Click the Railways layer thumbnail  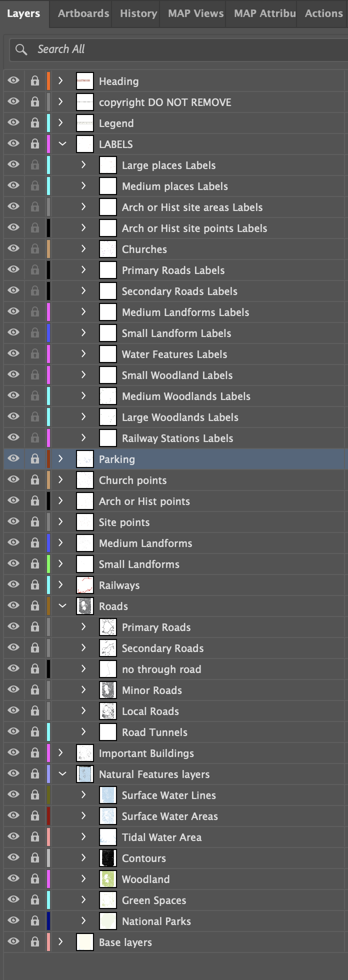[x=85, y=585]
